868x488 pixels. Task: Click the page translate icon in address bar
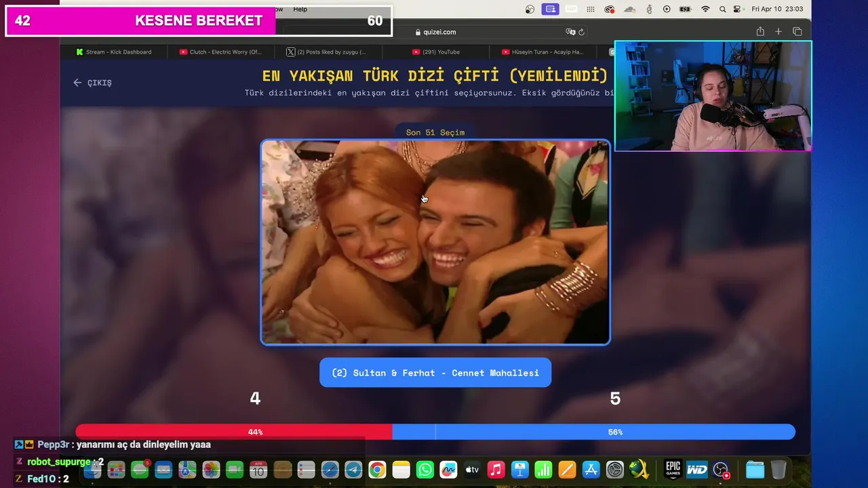pos(570,32)
